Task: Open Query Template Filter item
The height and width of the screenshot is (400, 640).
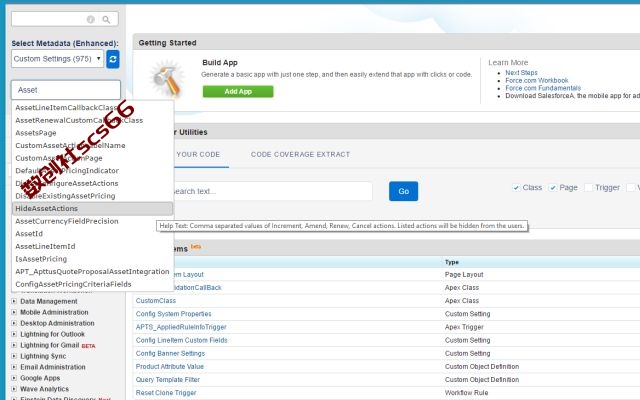Action: point(168,380)
